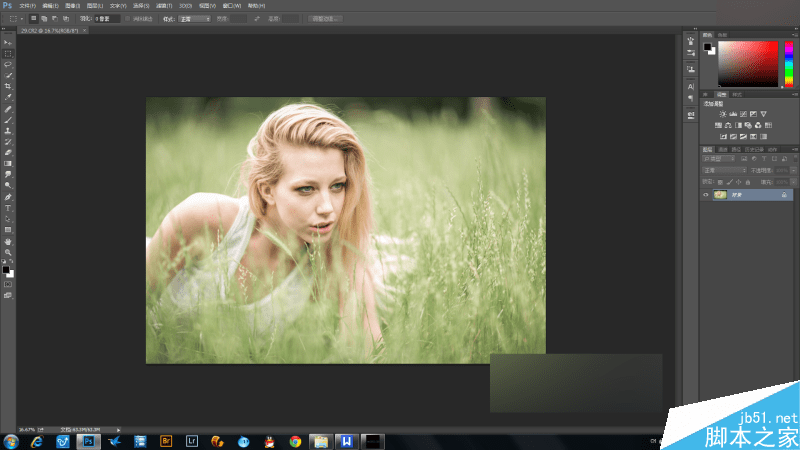
Task: Hide the Background layer with eye icon
Action: [706, 195]
